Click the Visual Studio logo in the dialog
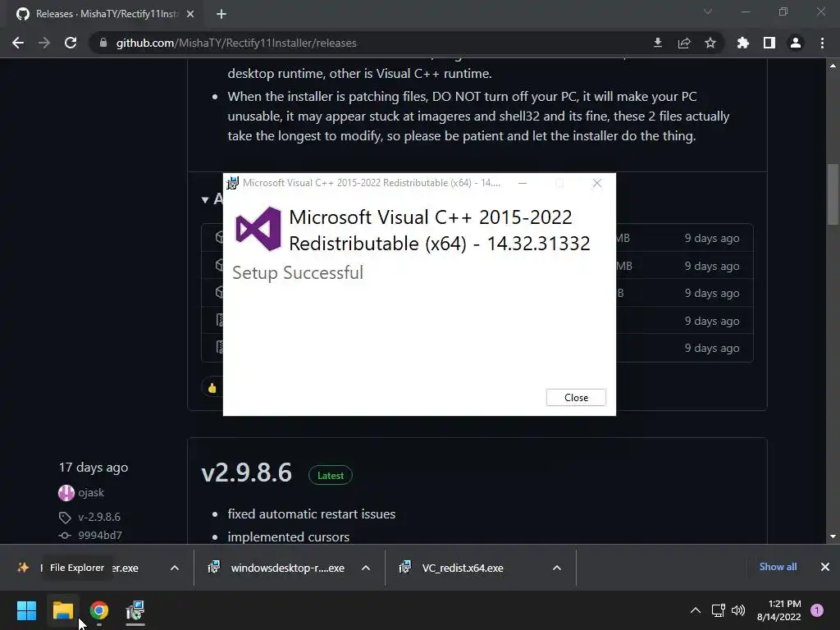Image resolution: width=840 pixels, height=630 pixels. (x=258, y=229)
